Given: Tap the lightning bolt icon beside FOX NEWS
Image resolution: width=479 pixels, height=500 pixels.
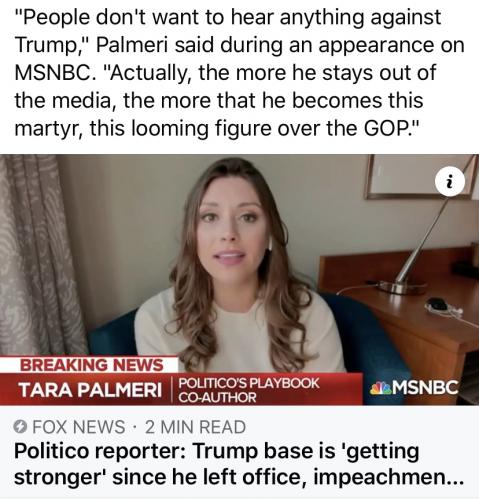Looking at the screenshot, I should point(20,427).
